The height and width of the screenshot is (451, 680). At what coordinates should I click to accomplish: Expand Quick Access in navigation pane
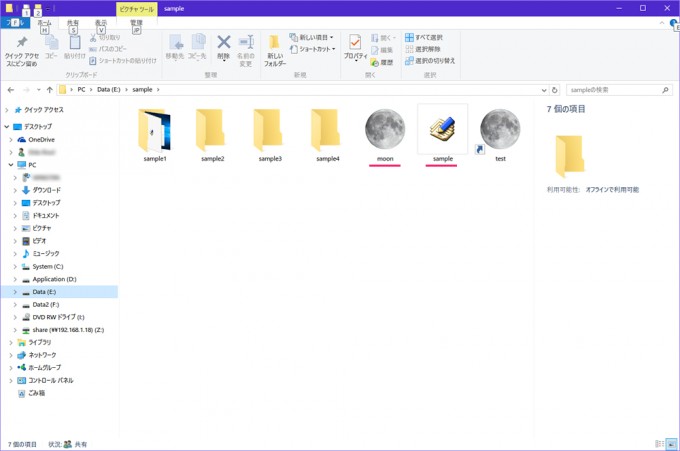tap(7, 110)
